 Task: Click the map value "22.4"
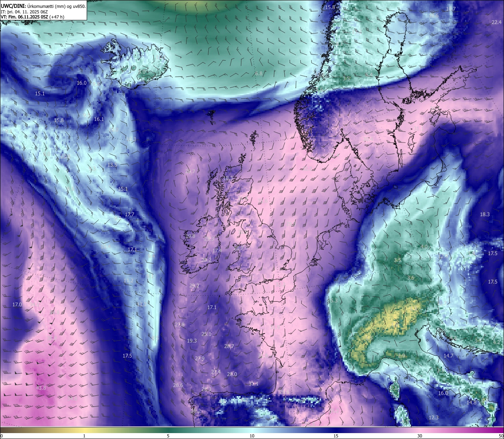497,22
